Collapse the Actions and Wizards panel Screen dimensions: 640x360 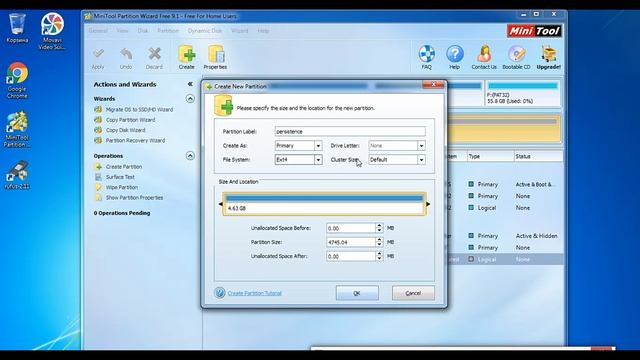(190, 84)
